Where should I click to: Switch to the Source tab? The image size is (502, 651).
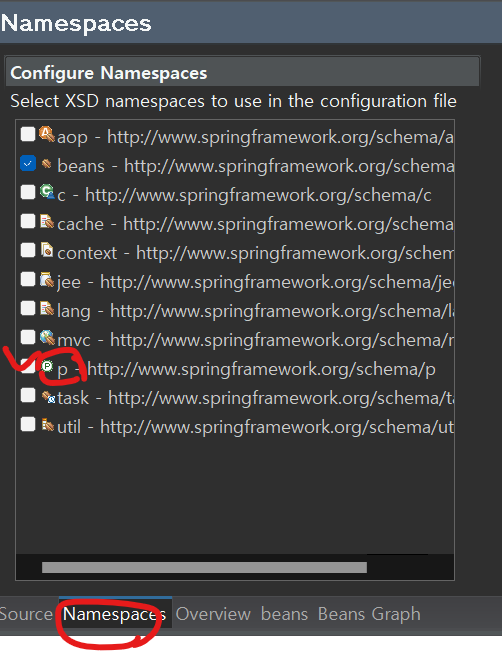pyautogui.click(x=26, y=614)
